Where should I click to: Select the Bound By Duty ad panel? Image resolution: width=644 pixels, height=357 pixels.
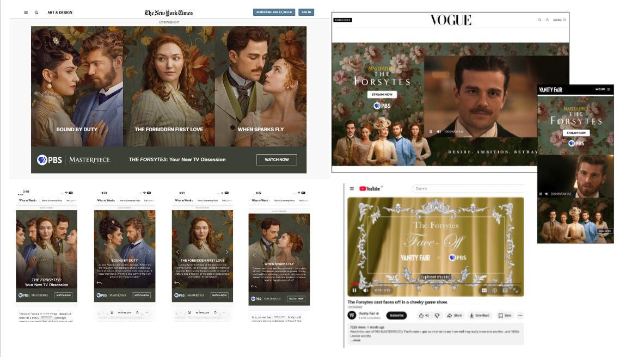click(77, 87)
